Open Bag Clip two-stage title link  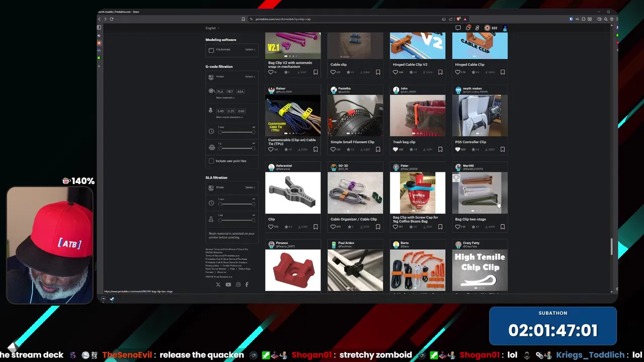coord(470,219)
